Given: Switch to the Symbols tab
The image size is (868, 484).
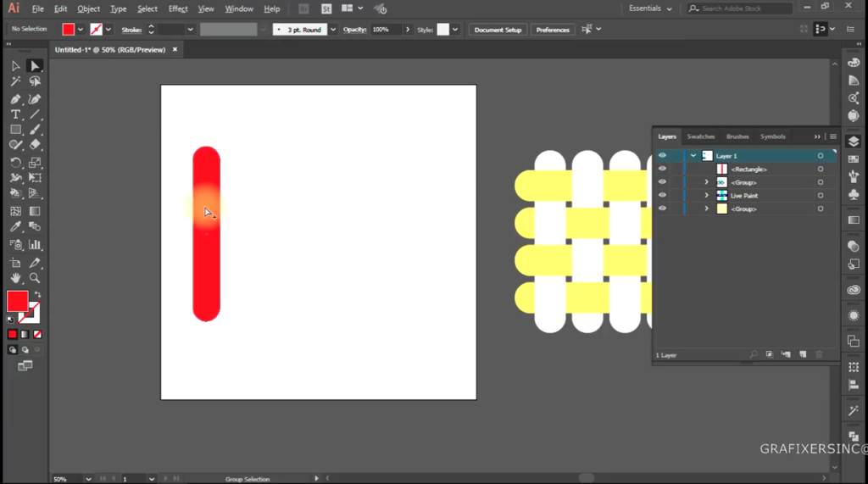Looking at the screenshot, I should point(773,136).
